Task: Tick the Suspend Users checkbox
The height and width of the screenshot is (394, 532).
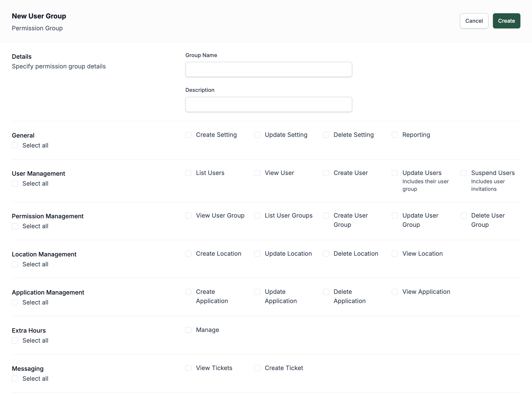Action: pos(464,173)
